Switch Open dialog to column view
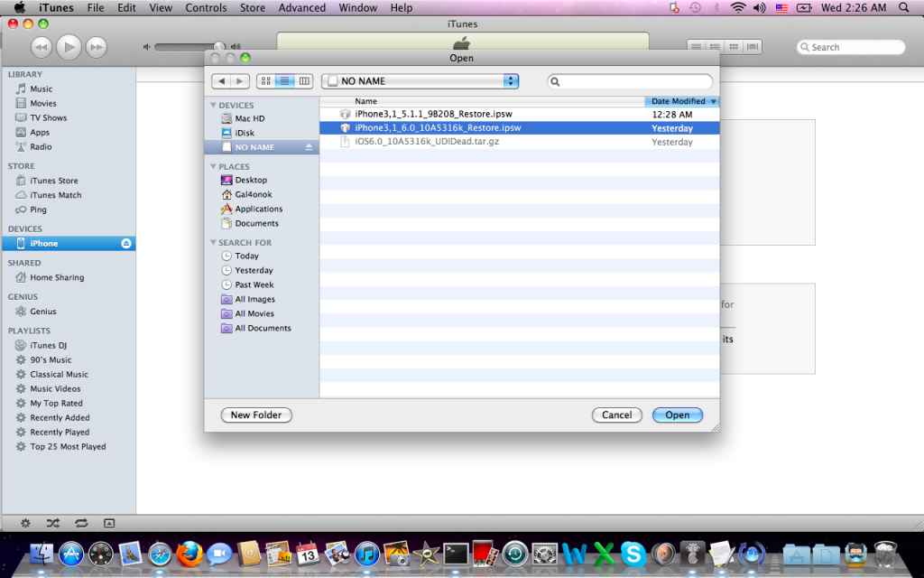 304,81
